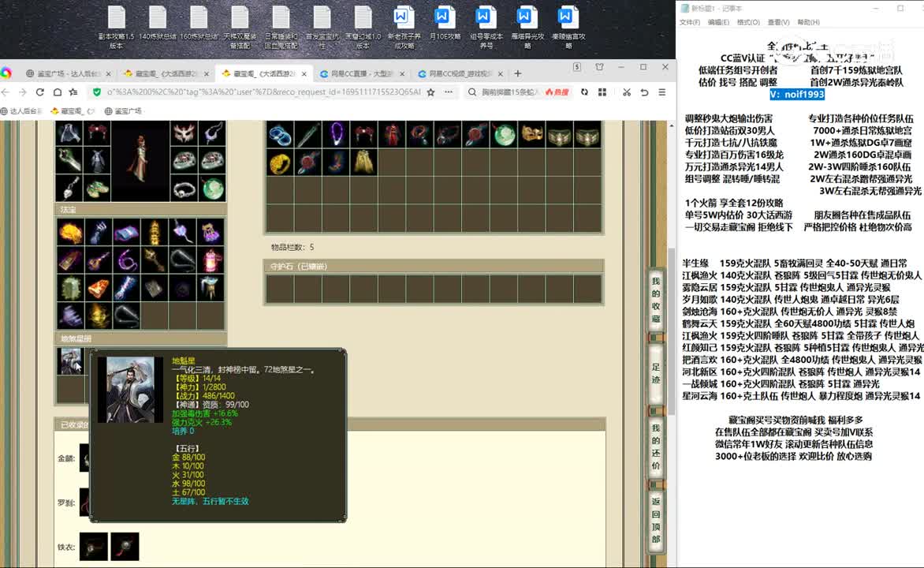Click the 返回顶部 side button
This screenshot has height=568, width=924.
656,520
